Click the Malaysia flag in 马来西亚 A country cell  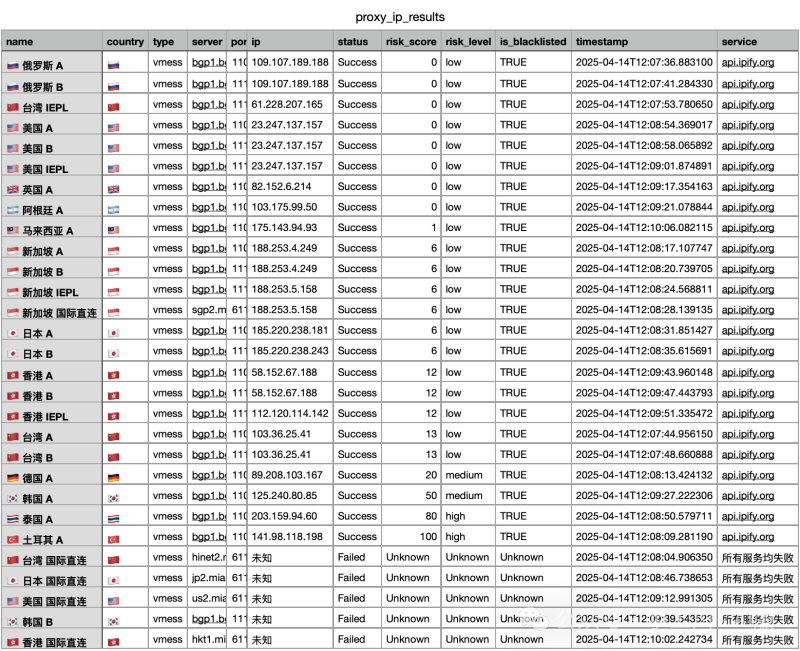(x=113, y=230)
